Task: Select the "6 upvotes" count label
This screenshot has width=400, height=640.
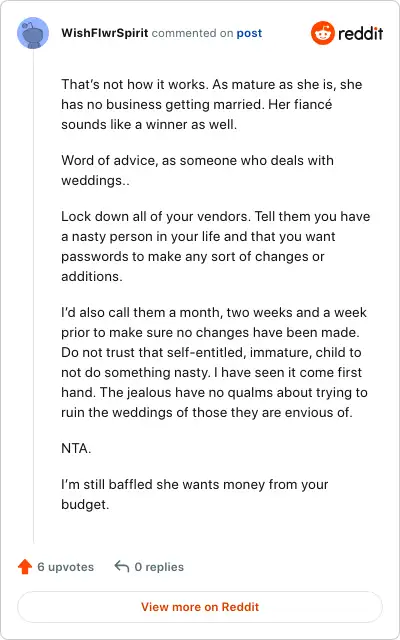Action: coord(66,567)
